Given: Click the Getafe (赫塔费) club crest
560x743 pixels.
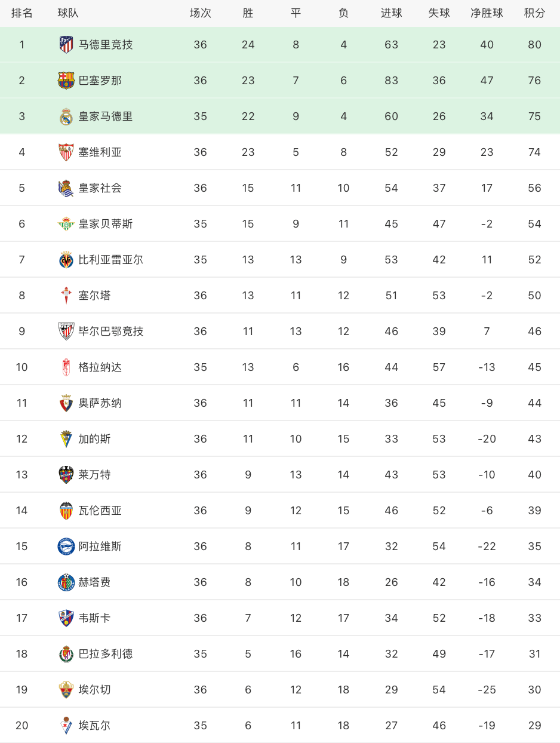Looking at the screenshot, I should (66, 582).
